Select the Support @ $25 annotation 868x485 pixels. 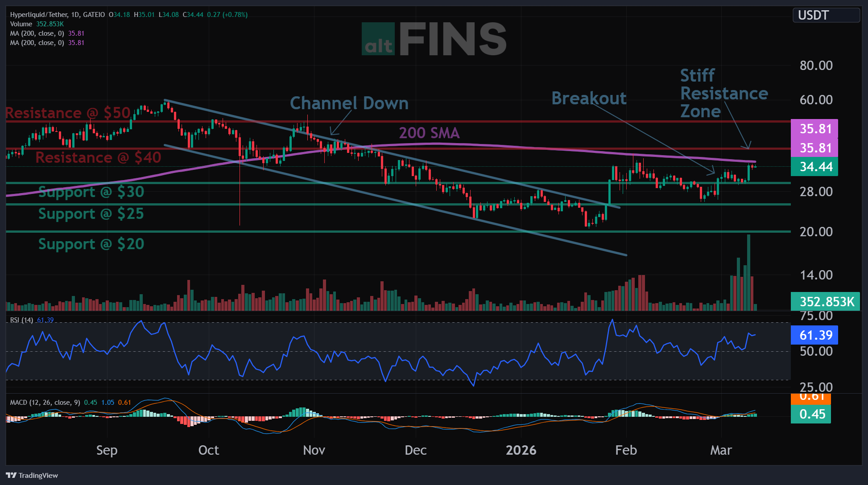[91, 214]
